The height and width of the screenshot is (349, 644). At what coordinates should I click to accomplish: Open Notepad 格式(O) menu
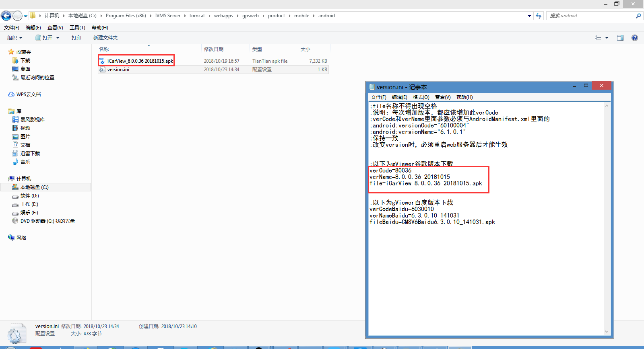[x=421, y=97]
